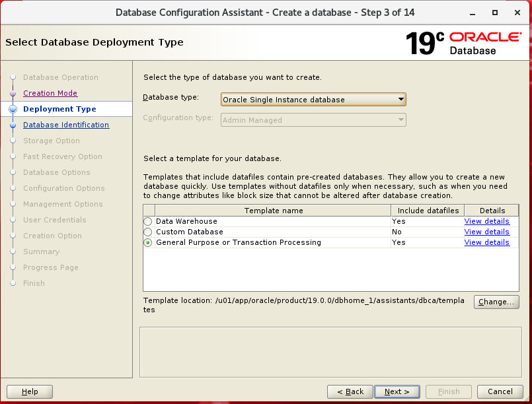Click the empty message area at the bottom
Viewport: 532px width, 404px height.
click(x=330, y=352)
